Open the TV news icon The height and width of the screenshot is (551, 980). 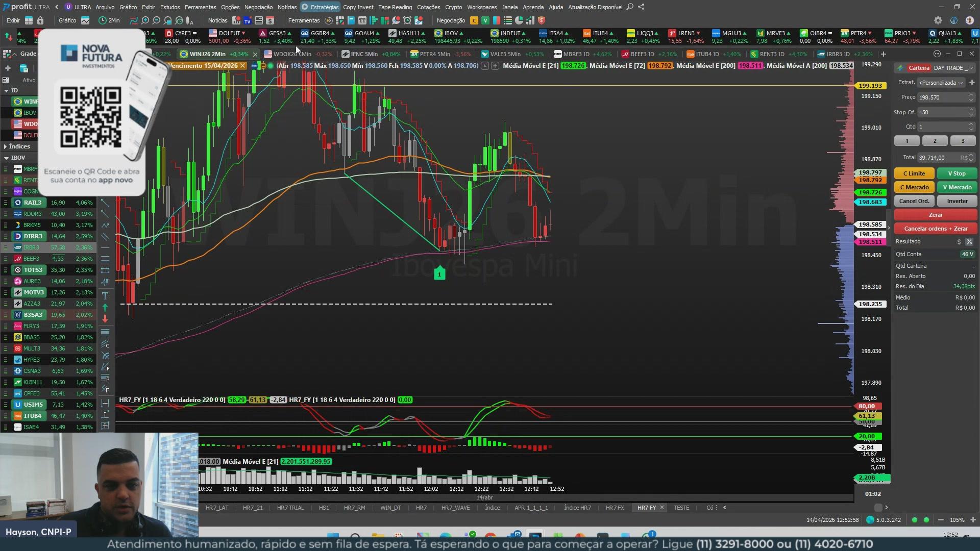click(x=248, y=20)
